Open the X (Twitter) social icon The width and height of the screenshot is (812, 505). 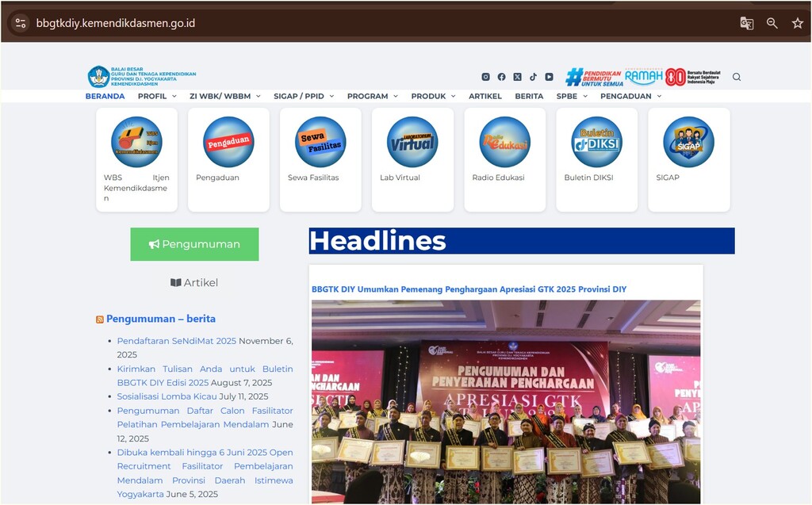(517, 77)
